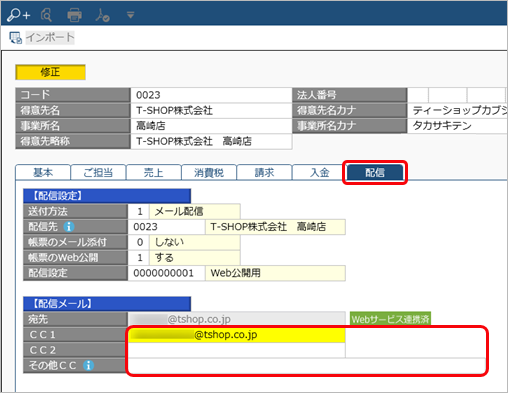The image size is (508, 393).
Task: Click the インポート button label
Action: tap(50, 37)
